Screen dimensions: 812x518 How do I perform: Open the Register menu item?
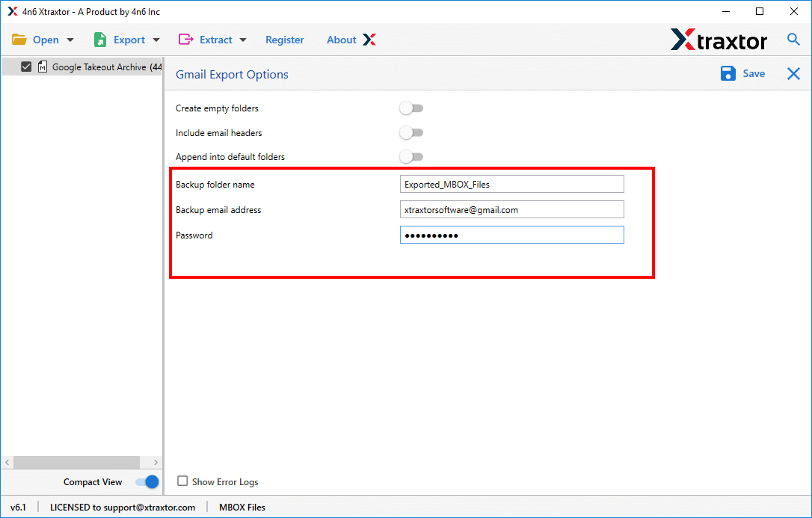(285, 40)
